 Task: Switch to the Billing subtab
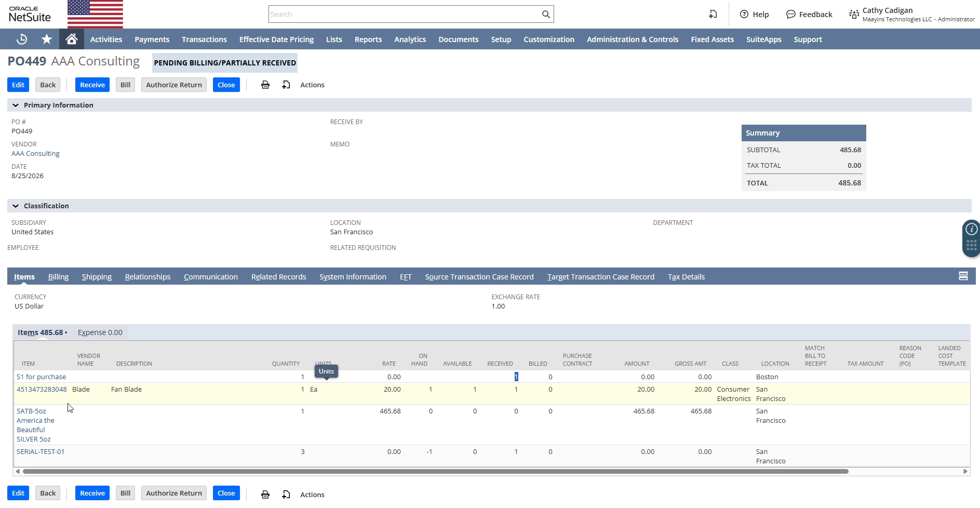click(x=58, y=276)
